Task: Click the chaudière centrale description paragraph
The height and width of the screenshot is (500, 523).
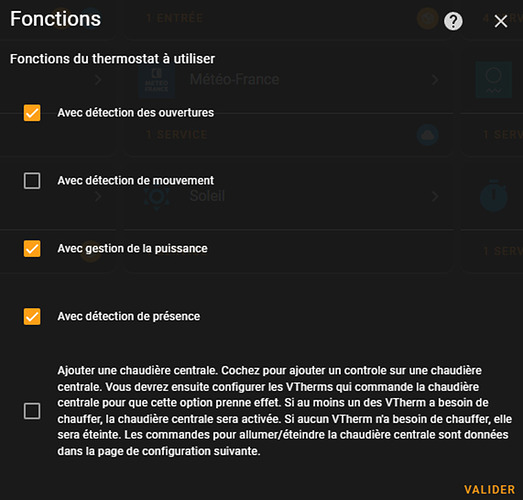Action: click(x=285, y=411)
